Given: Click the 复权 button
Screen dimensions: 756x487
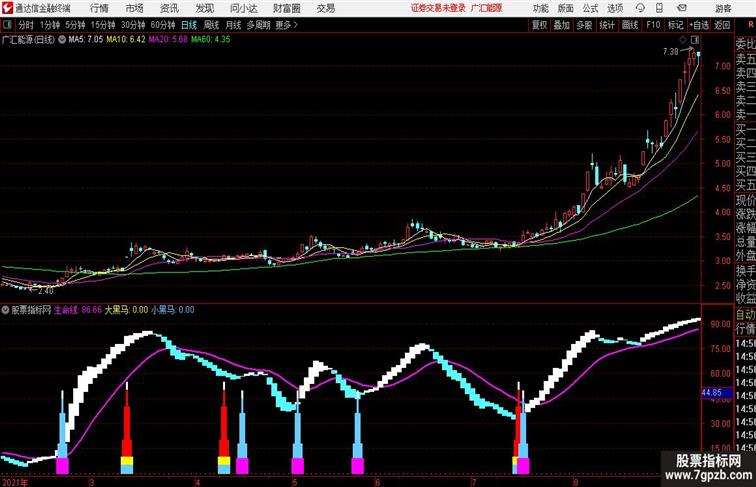Looking at the screenshot, I should pos(539,25).
